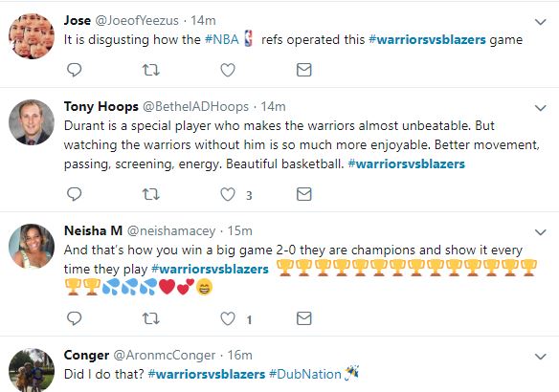Like Tony Hoops' tweet with 3 likes
The height and width of the screenshot is (392, 559).
228,194
